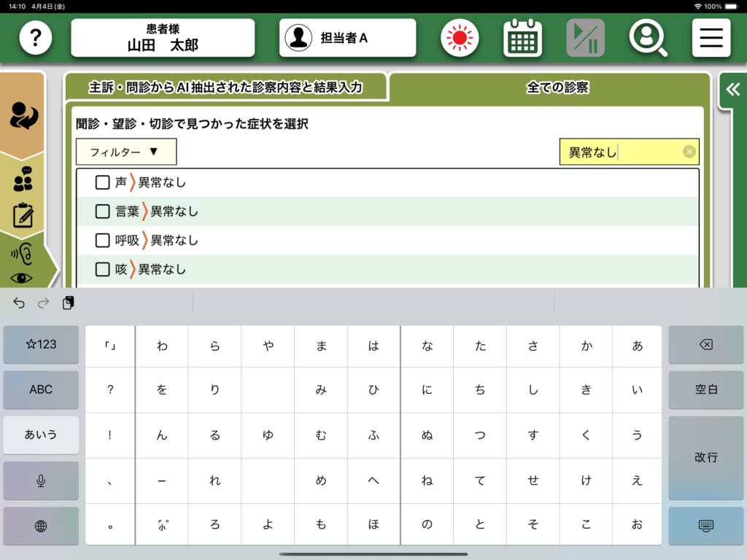This screenshot has height=560, width=747.
Task: Check the 声 異常なし checkbox
Action: 103,182
